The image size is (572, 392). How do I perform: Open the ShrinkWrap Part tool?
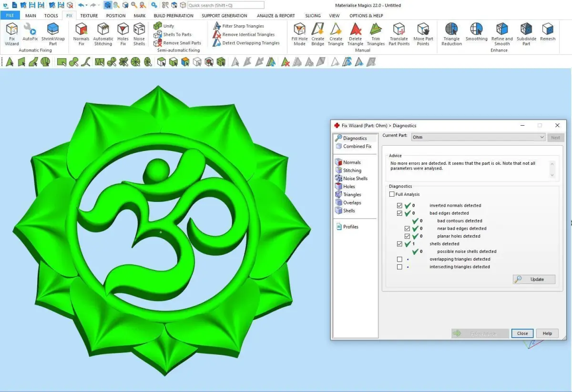click(53, 34)
